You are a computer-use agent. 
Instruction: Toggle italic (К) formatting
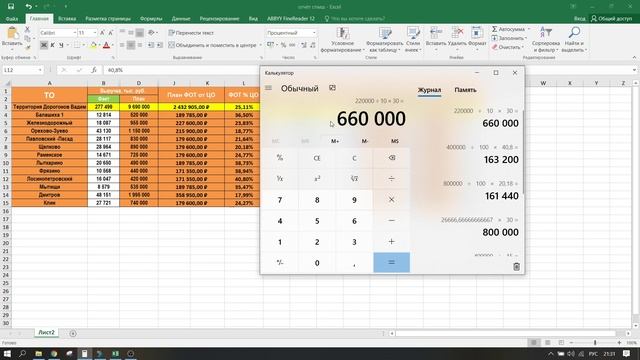pyautogui.click(x=52, y=45)
